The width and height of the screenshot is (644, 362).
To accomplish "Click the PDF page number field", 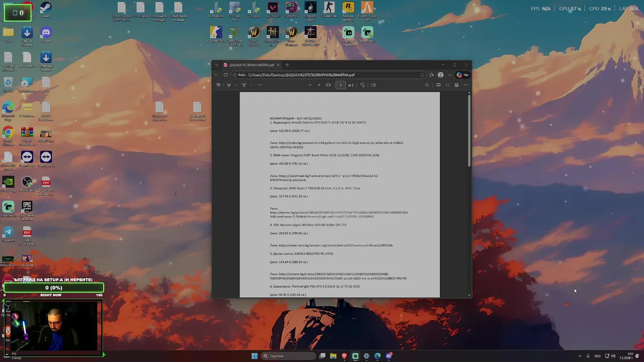I will click(341, 85).
